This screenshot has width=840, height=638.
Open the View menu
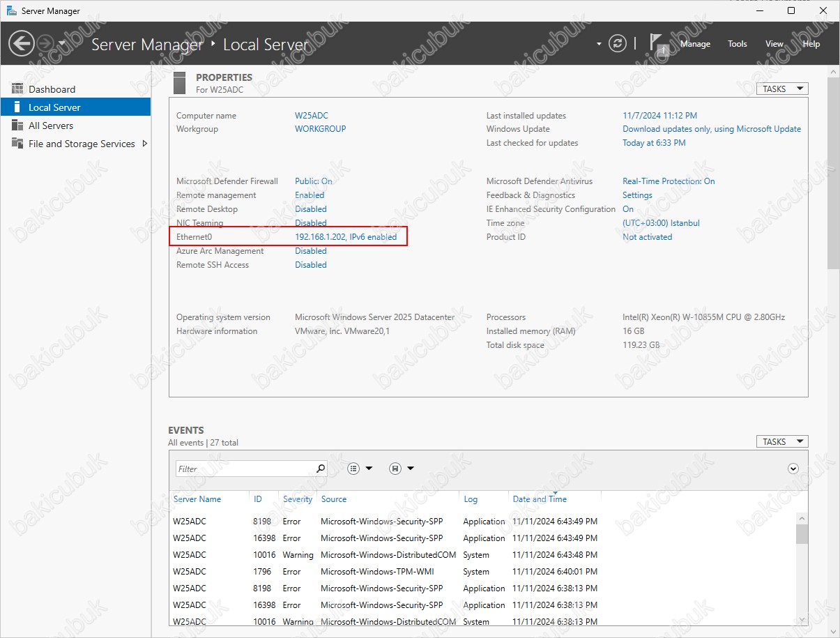(x=774, y=44)
